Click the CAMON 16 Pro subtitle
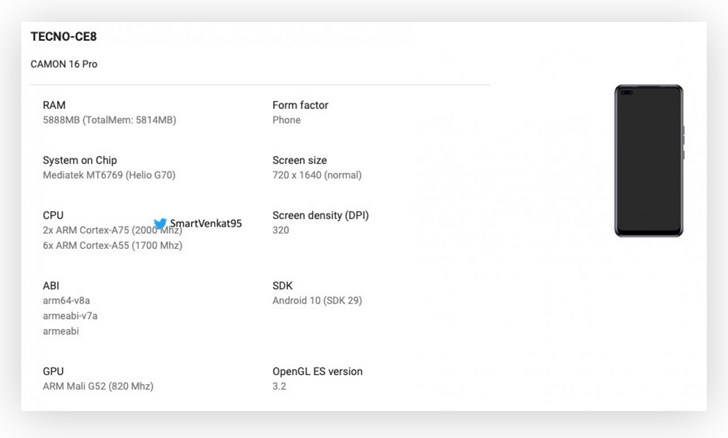Viewport: 728px width, 438px height. coord(64,64)
